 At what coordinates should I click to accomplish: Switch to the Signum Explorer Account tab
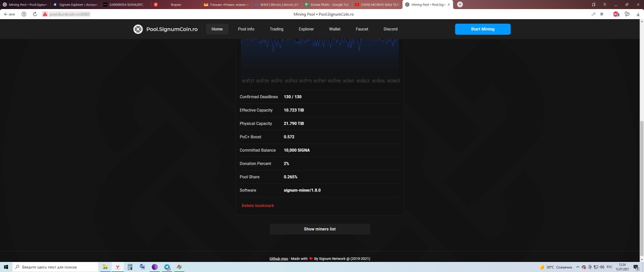point(75,5)
